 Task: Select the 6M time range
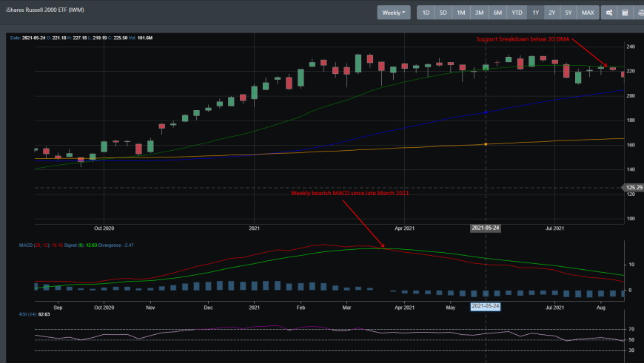click(497, 13)
